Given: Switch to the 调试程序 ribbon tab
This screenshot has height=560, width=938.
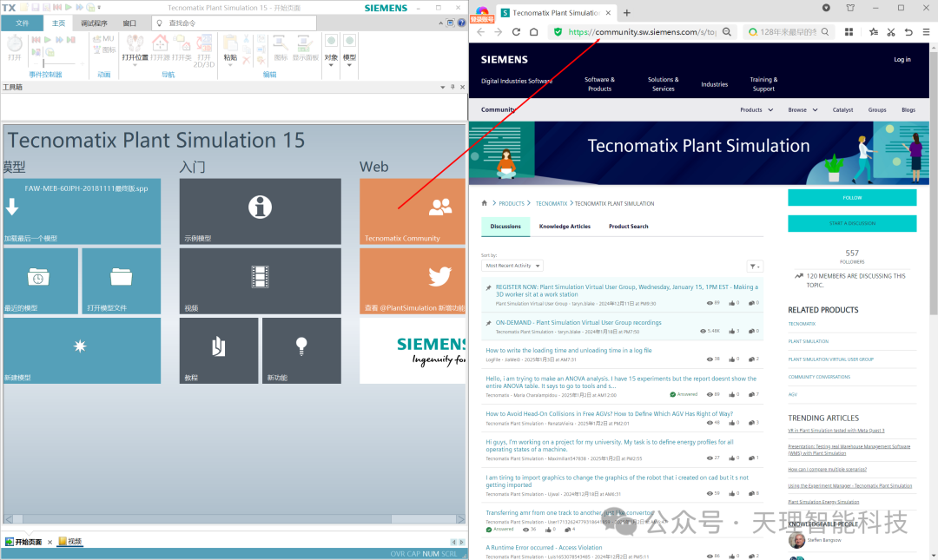Looking at the screenshot, I should [x=94, y=23].
